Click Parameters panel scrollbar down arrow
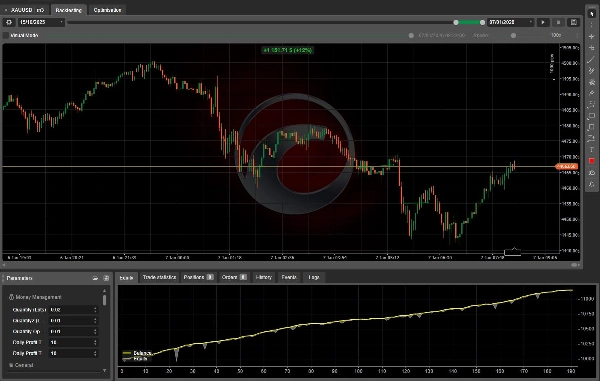The height and width of the screenshot is (381, 600). 104,370
